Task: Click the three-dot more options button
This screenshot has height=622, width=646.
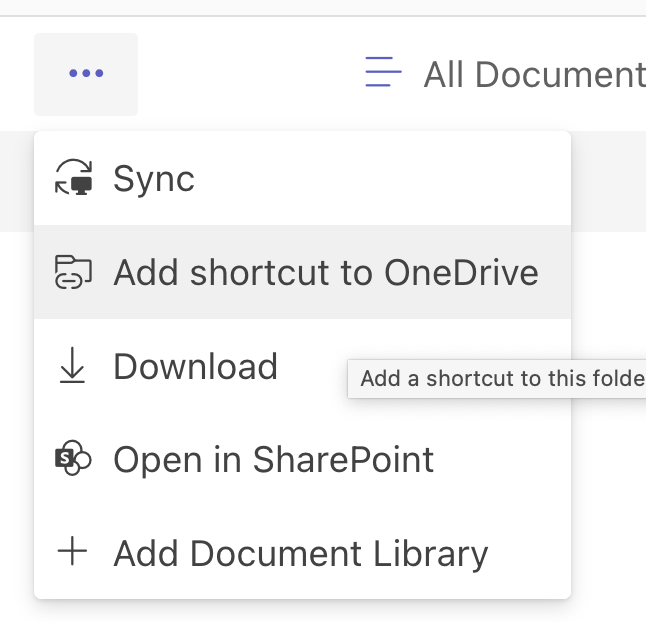Action: [86, 74]
